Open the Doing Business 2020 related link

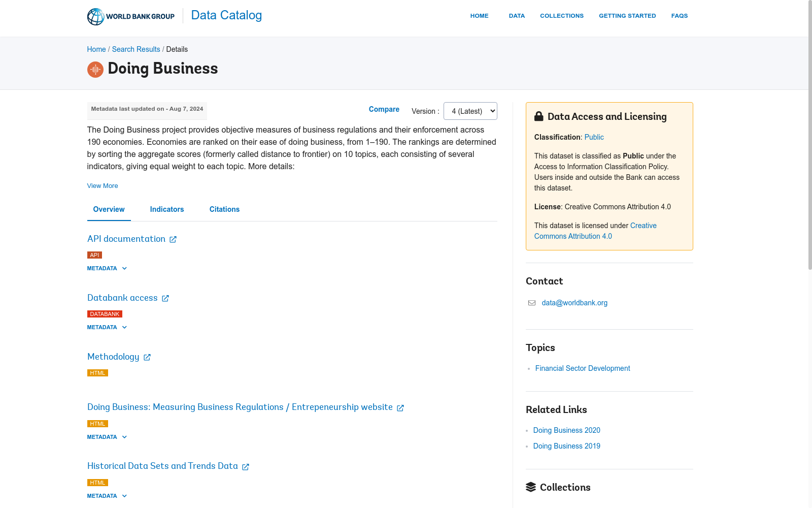point(567,430)
